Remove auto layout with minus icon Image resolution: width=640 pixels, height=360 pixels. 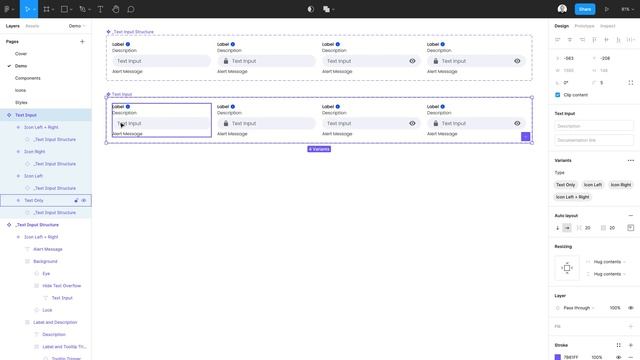(631, 216)
